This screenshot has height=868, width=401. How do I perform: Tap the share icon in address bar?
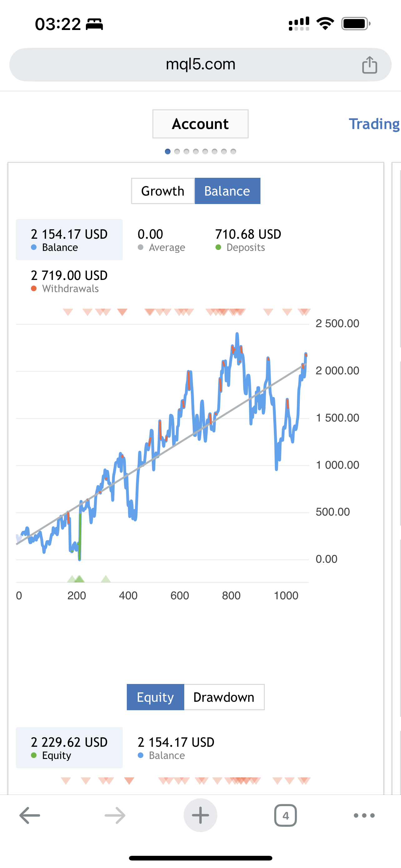(369, 65)
